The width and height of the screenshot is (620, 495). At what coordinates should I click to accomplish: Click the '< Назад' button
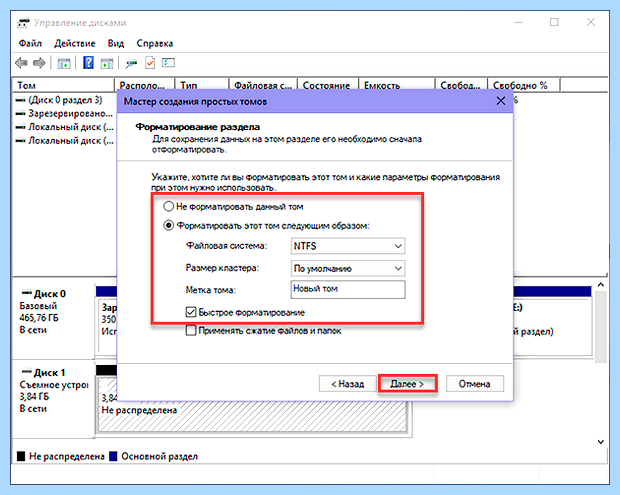347,384
